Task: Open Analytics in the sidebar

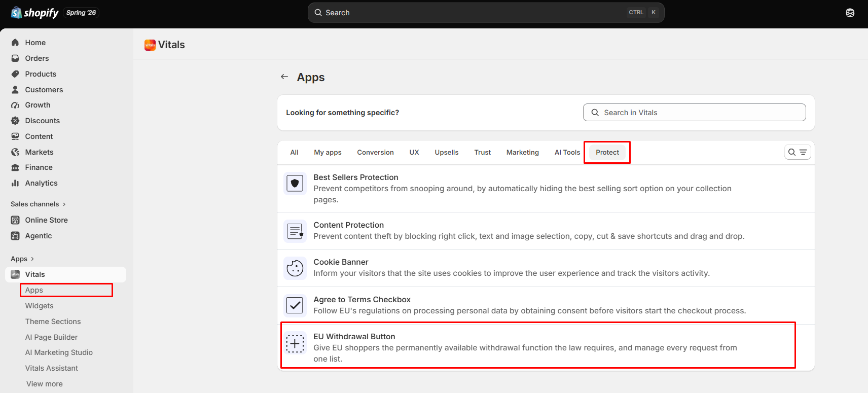Action: 42,183
